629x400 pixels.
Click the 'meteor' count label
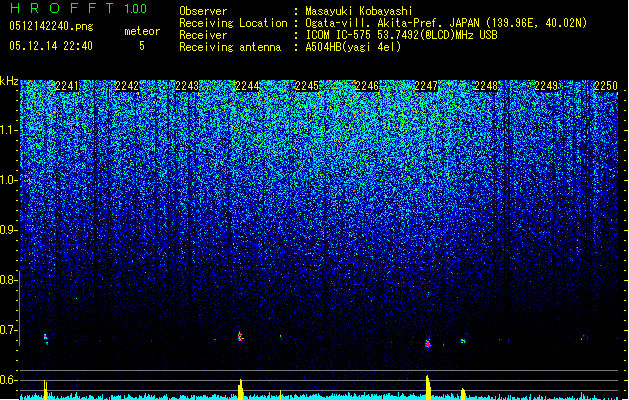pos(142,31)
